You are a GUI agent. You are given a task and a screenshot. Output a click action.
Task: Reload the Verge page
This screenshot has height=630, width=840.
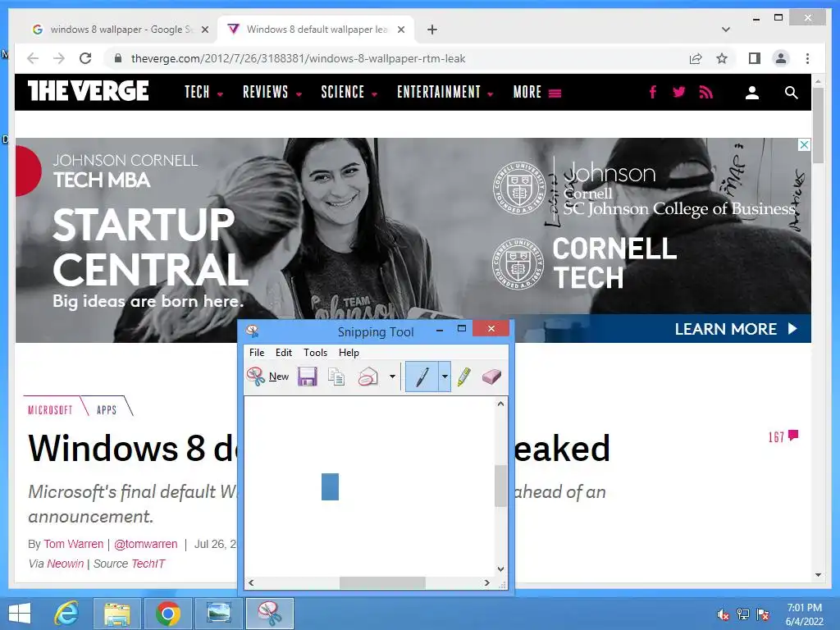point(85,58)
